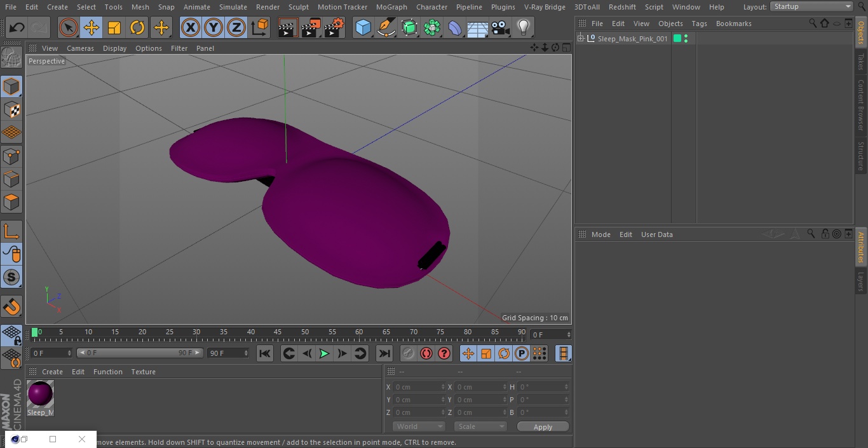Open attribute manager User Data menu
Viewport: 868px width, 448px height.
pos(656,234)
